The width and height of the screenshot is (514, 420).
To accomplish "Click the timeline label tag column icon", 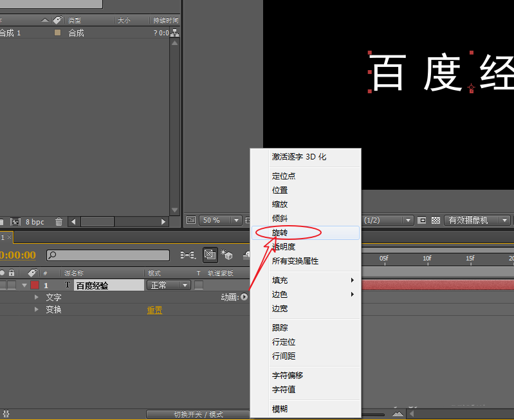I will [x=32, y=273].
